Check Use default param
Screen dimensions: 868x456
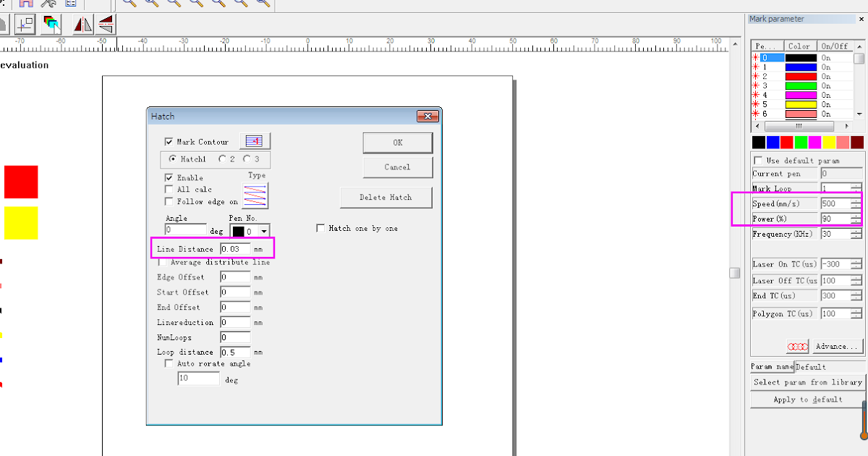coord(757,160)
